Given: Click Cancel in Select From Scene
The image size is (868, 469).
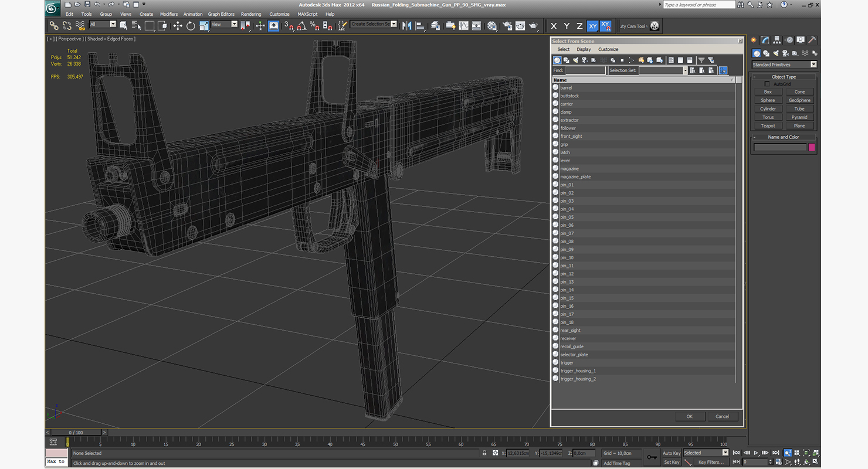Looking at the screenshot, I should (722, 416).
